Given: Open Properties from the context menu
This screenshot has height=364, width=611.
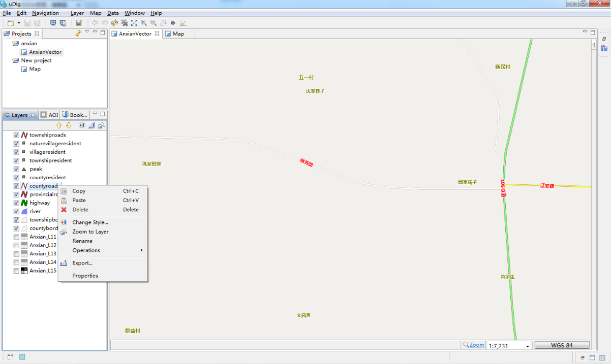Looking at the screenshot, I should click(103, 276).
